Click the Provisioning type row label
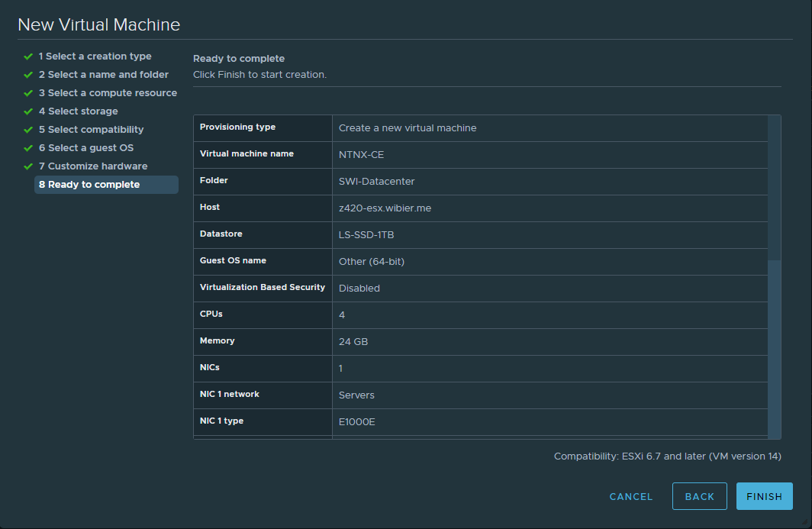 pos(237,127)
